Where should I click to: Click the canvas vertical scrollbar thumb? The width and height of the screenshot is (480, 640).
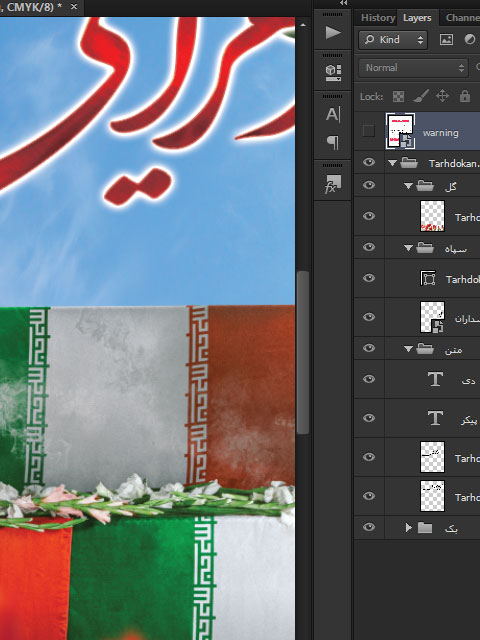click(x=302, y=352)
